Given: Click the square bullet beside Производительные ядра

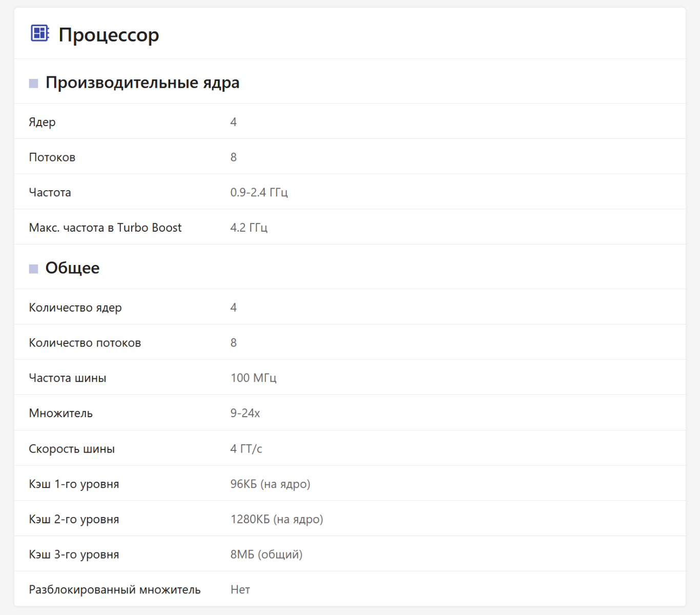Looking at the screenshot, I should pyautogui.click(x=34, y=84).
